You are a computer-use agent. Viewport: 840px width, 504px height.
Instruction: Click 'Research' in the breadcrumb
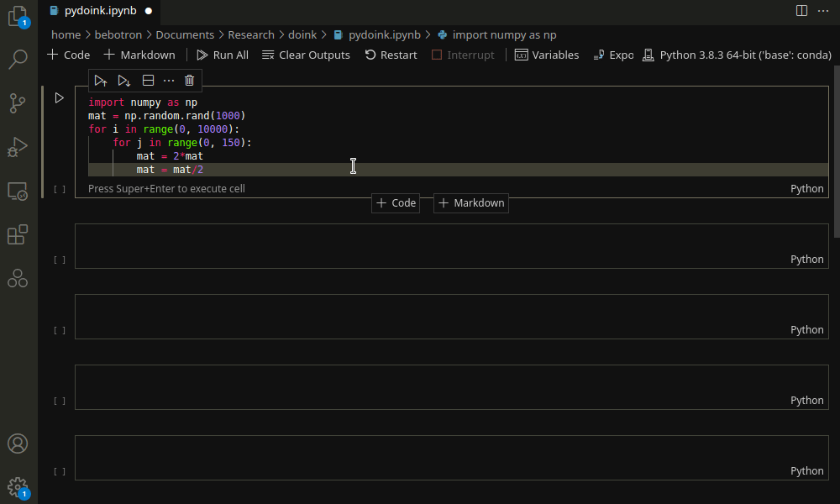251,34
